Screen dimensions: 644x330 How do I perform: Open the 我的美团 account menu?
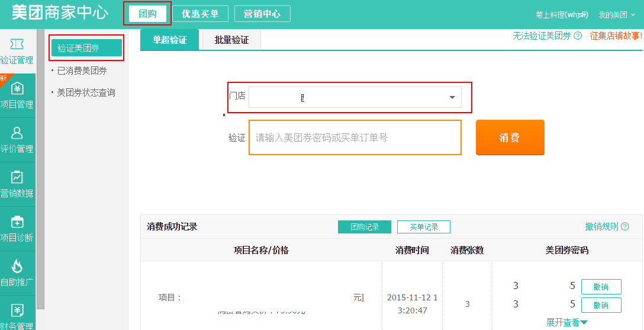click(617, 15)
